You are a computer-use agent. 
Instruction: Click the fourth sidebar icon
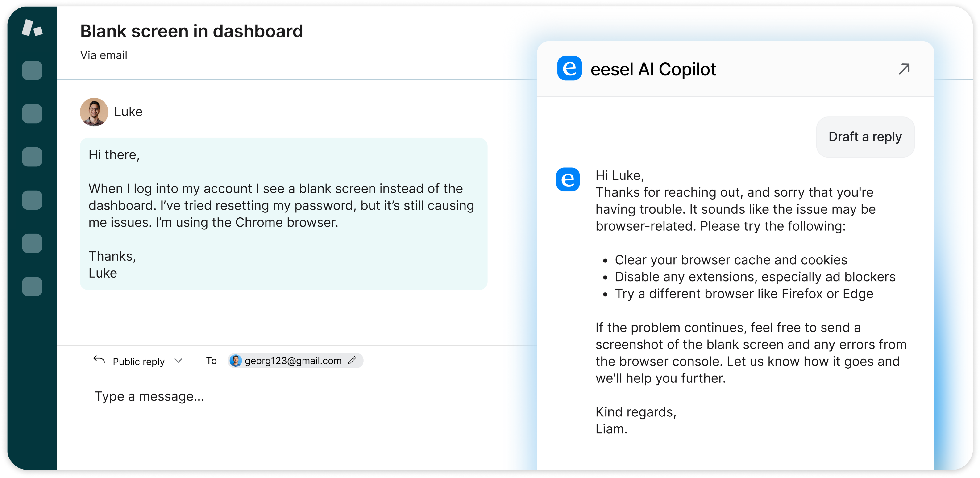[x=32, y=200]
